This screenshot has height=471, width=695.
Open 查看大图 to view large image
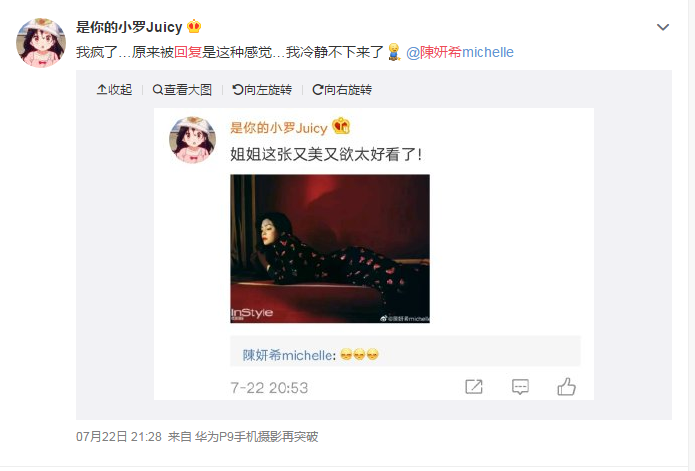click(182, 90)
